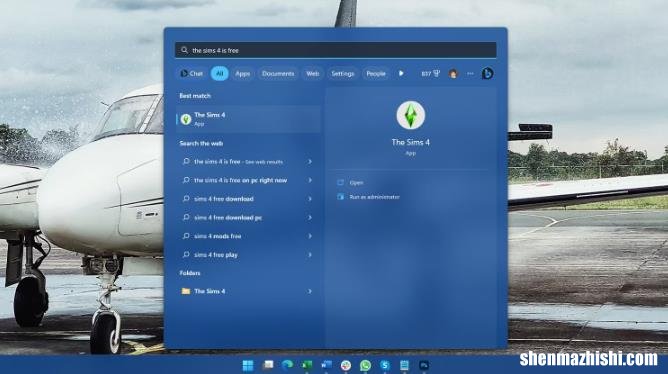Viewport: 668px width, 374px height.
Task: Click the 'the sims 4 is free' web suggestion
Action: pos(248,161)
